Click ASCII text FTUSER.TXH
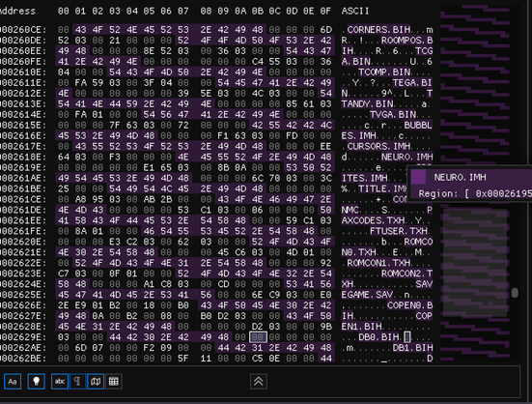532x404 pixels. [399, 231]
